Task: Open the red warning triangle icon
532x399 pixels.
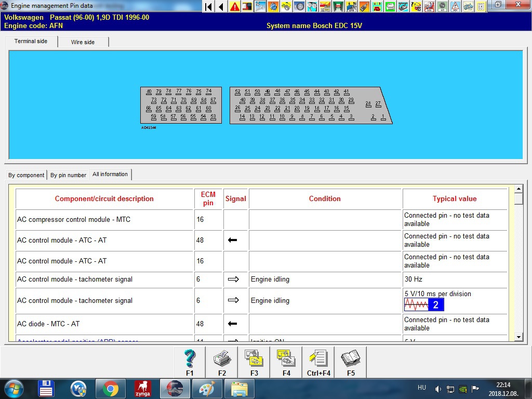Action: click(x=235, y=6)
